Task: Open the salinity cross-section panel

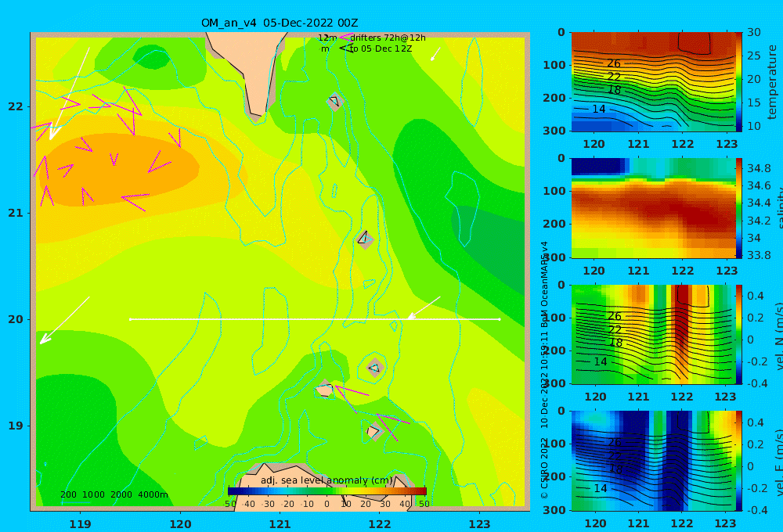Action: tap(653, 208)
